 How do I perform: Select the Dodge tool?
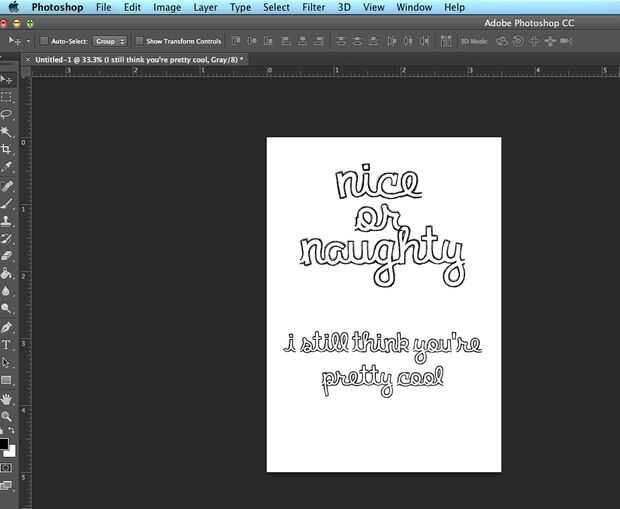coord(6,308)
